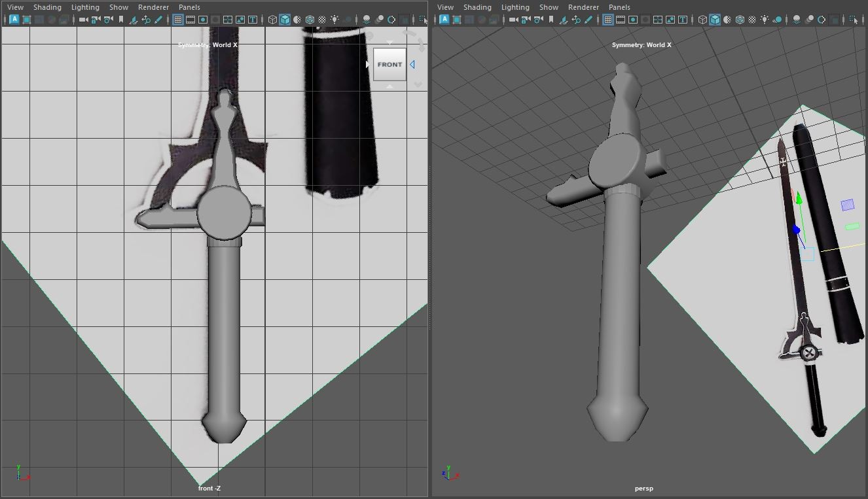Click Use All Lights bulb icon in front panel
868x499 pixels.
pos(336,20)
